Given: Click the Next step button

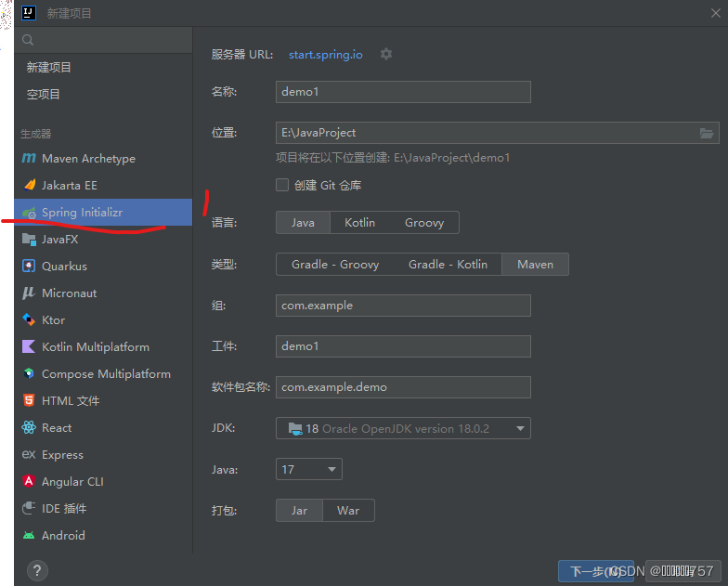Looking at the screenshot, I should 596,571.
